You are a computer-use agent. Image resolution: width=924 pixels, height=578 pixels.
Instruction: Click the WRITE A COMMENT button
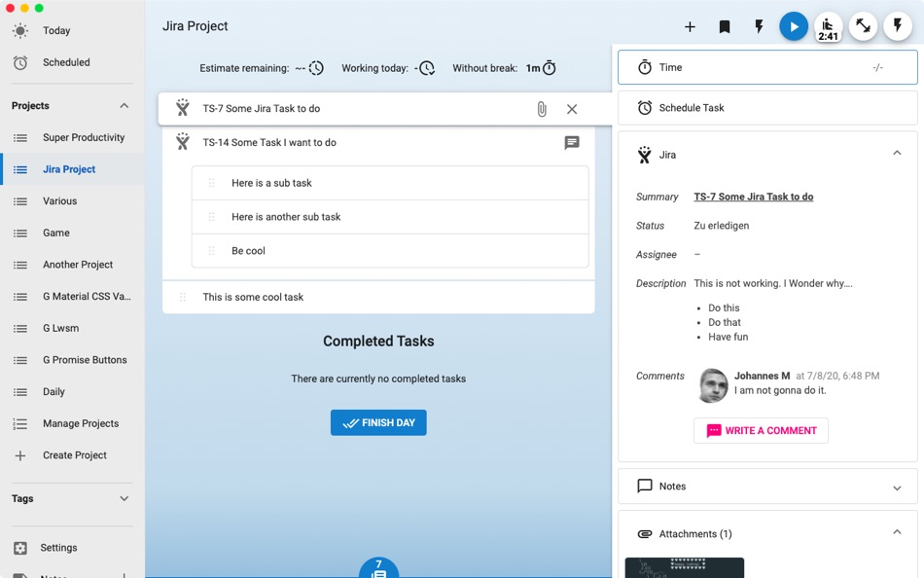click(x=761, y=430)
